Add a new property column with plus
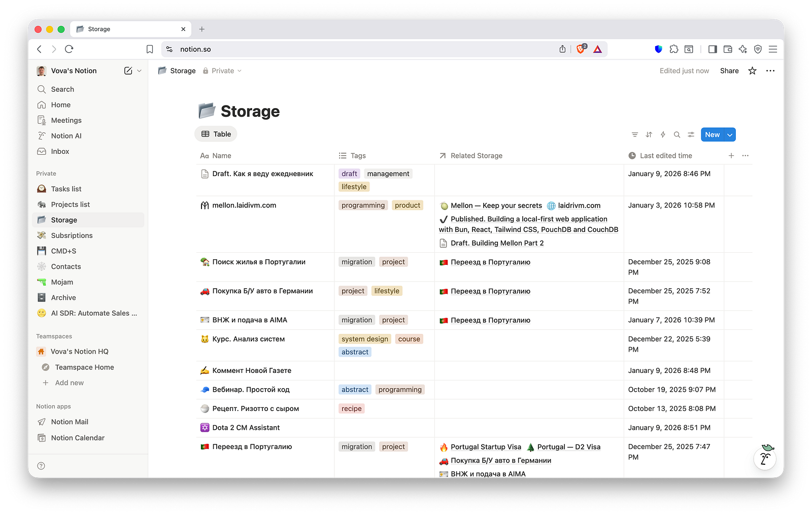The height and width of the screenshot is (515, 812). click(731, 156)
